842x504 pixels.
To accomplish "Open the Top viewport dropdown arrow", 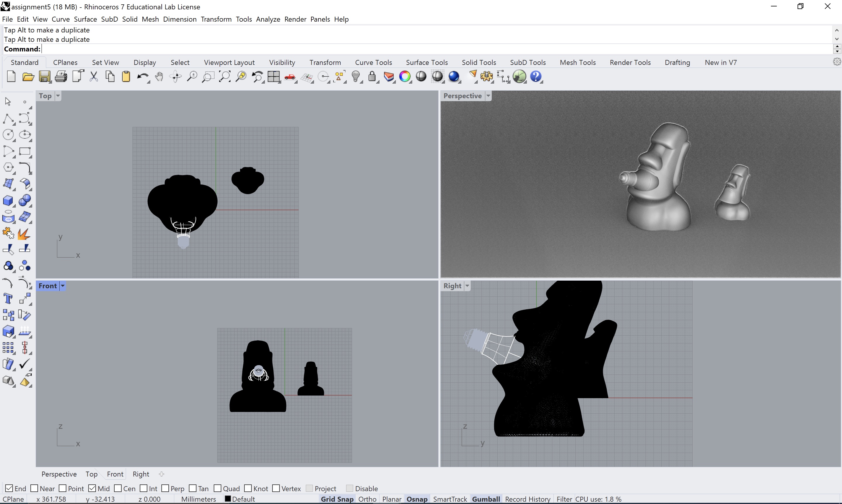I will coord(58,96).
